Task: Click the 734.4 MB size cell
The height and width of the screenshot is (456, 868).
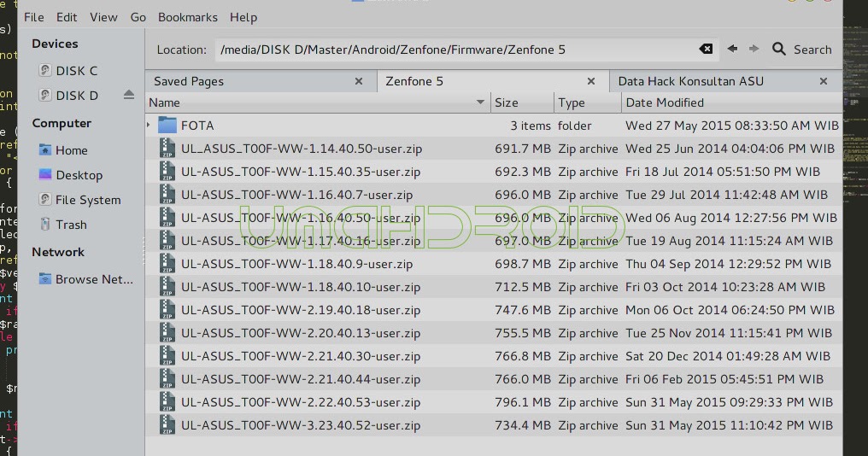Action: tap(523, 425)
